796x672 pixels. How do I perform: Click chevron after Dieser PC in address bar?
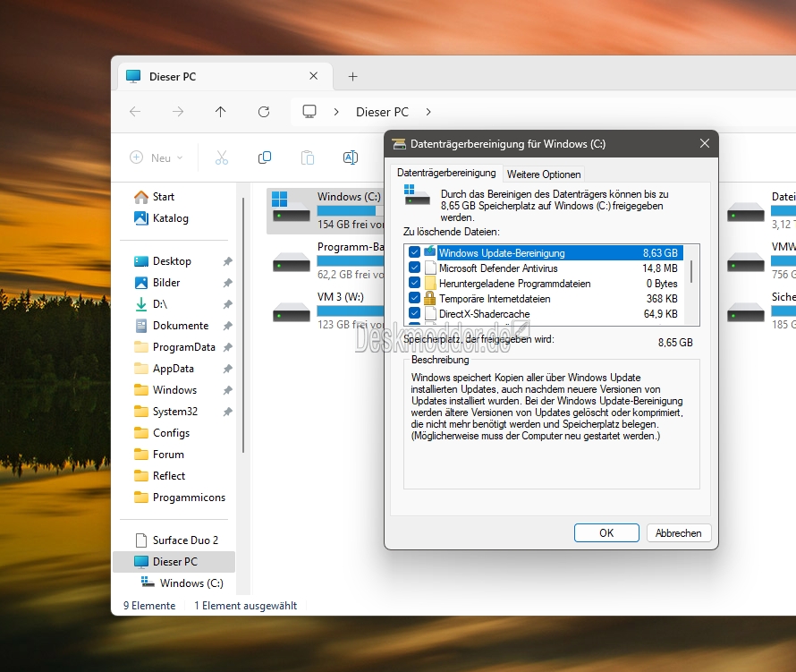tap(428, 112)
